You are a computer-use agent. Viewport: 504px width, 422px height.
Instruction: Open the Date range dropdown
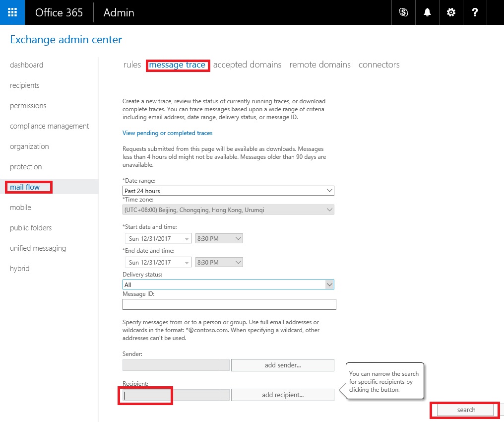[x=329, y=190]
